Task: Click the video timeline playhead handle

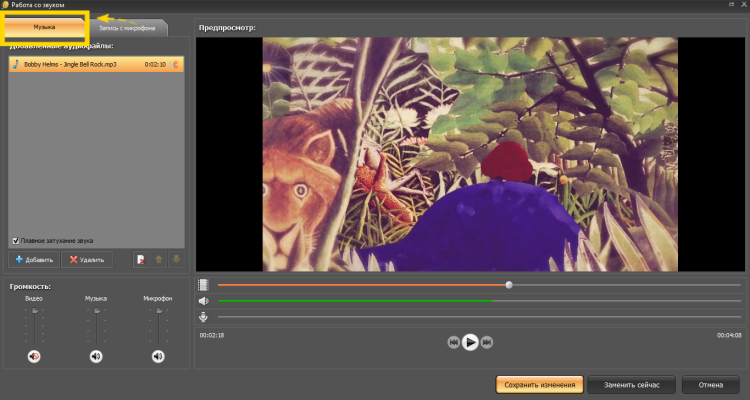Action: (x=509, y=285)
